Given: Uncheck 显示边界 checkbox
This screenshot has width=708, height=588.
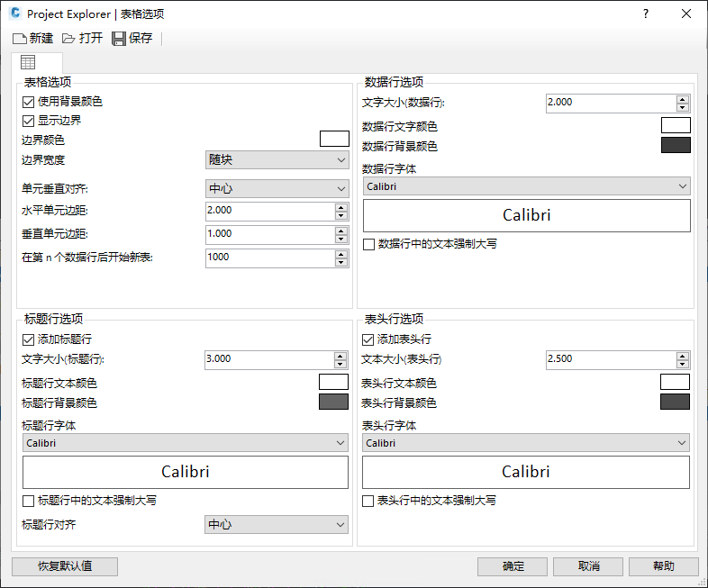Looking at the screenshot, I should pyautogui.click(x=28, y=120).
